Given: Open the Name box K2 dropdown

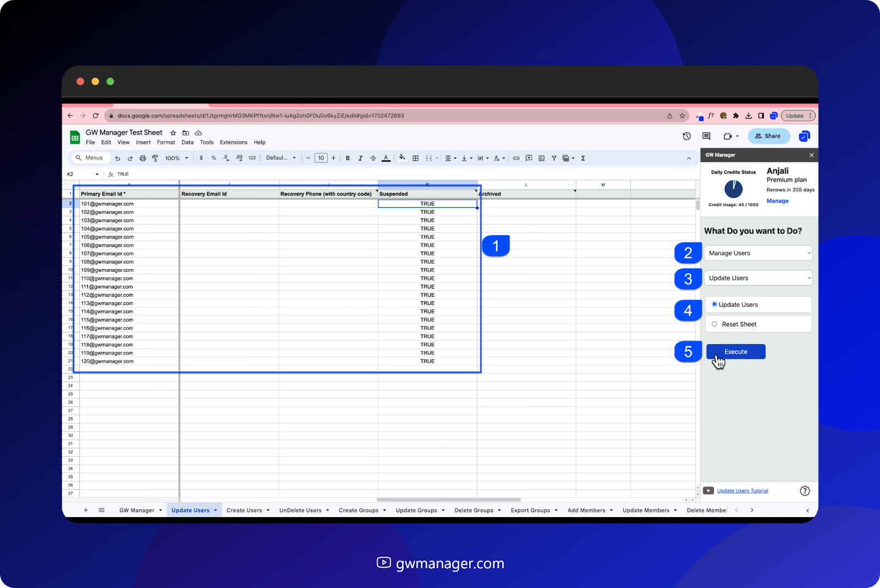Looking at the screenshot, I should pos(97,174).
